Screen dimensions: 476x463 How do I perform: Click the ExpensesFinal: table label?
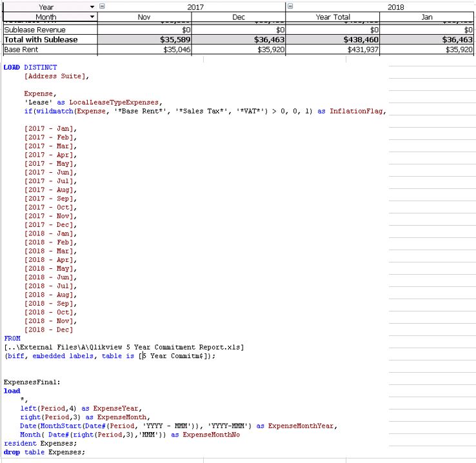pyautogui.click(x=32, y=382)
